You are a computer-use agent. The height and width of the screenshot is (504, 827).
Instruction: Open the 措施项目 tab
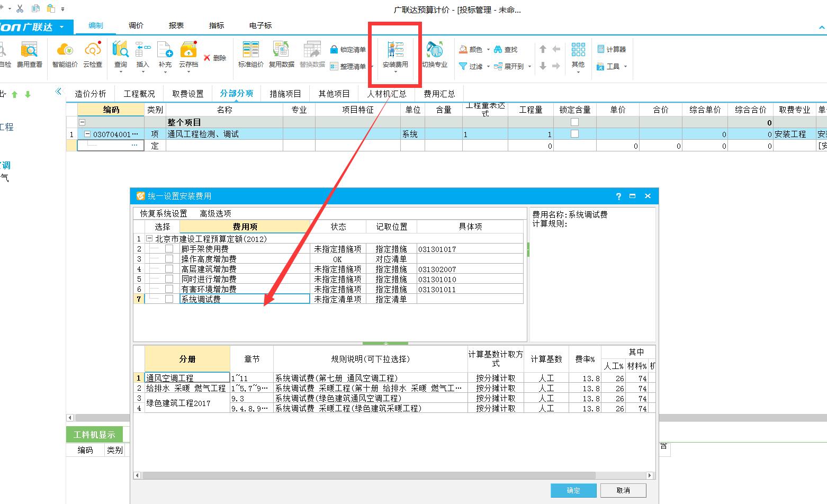[285, 94]
